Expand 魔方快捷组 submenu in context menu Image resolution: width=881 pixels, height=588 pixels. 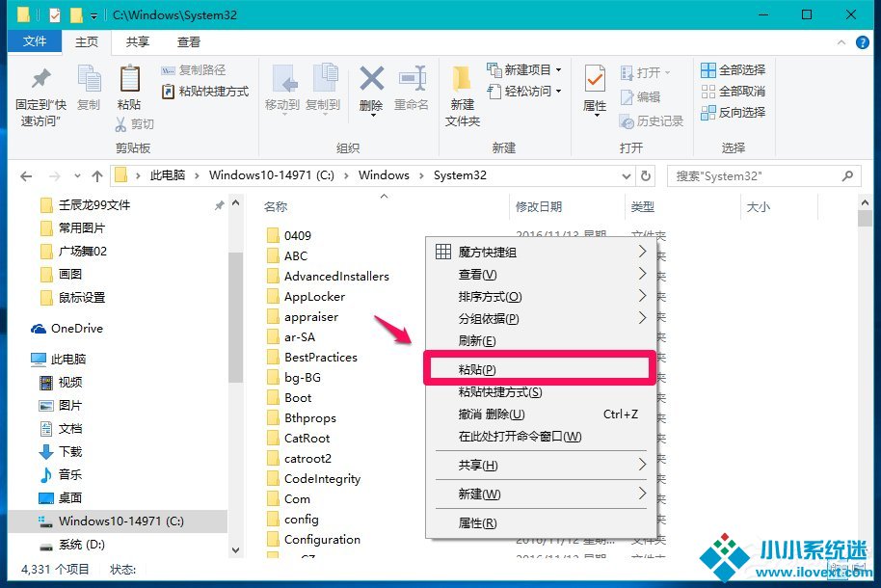(x=541, y=252)
